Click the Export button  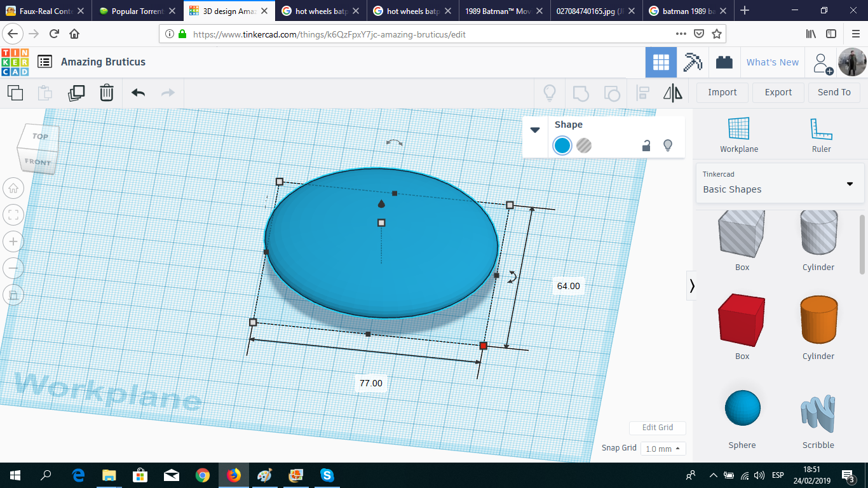pyautogui.click(x=778, y=92)
